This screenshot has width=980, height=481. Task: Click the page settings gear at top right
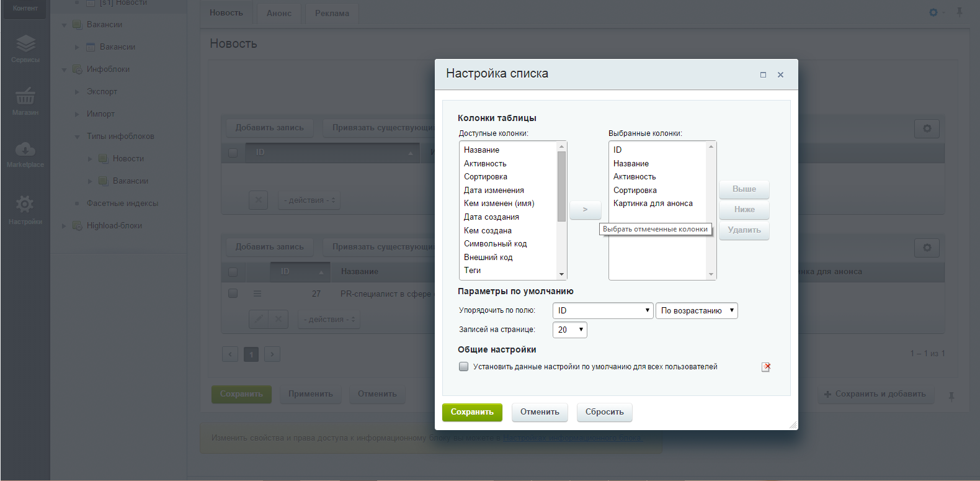tap(933, 12)
